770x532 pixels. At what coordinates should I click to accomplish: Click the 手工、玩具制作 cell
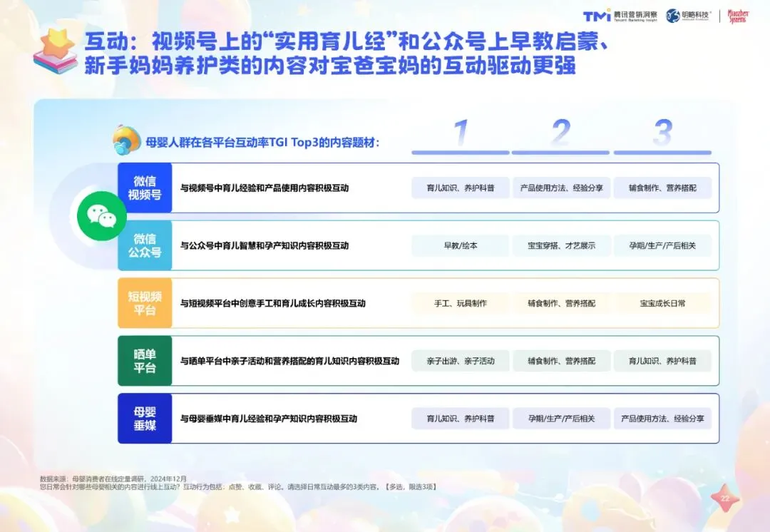[x=460, y=303]
